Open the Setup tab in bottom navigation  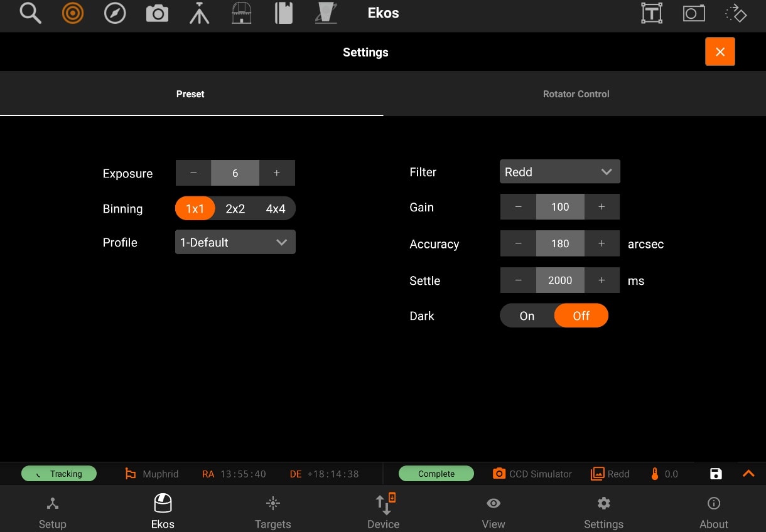coord(53,513)
